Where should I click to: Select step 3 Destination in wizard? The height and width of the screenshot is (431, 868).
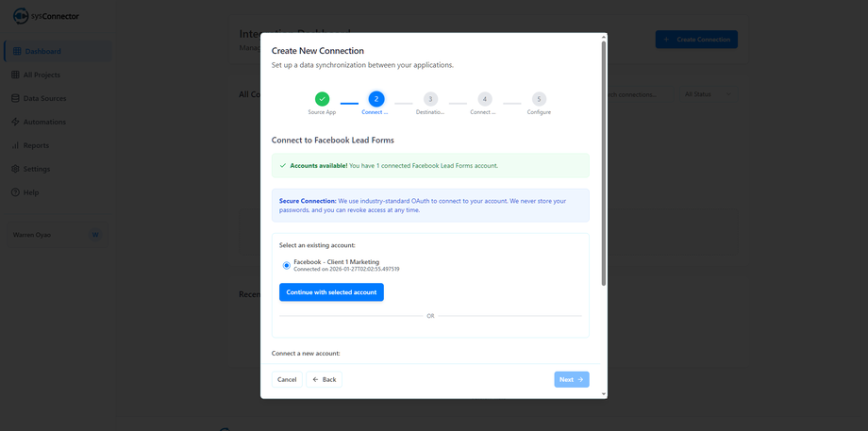(x=430, y=99)
